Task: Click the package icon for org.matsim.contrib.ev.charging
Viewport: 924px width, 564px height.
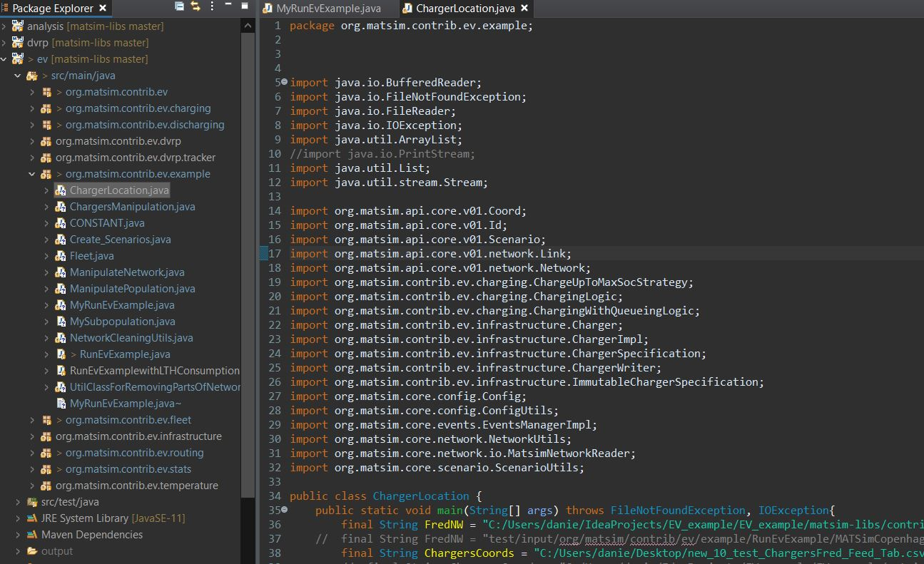Action: pos(46,108)
